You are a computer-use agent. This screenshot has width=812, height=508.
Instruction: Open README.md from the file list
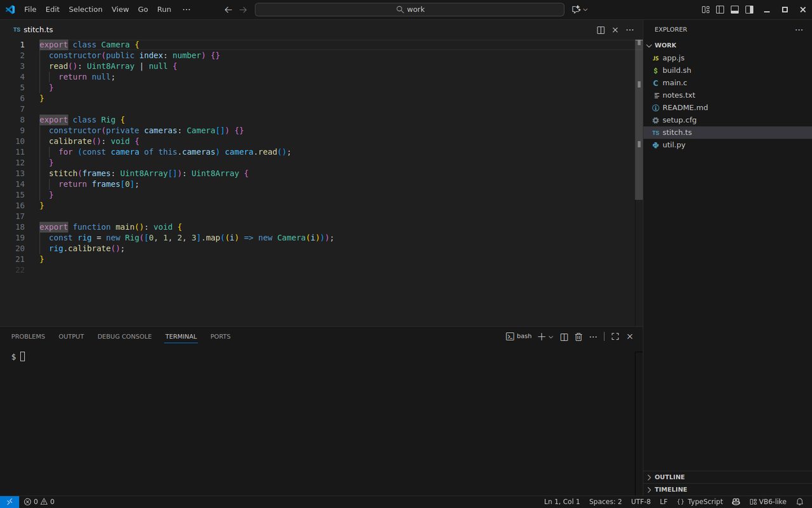(728, 107)
